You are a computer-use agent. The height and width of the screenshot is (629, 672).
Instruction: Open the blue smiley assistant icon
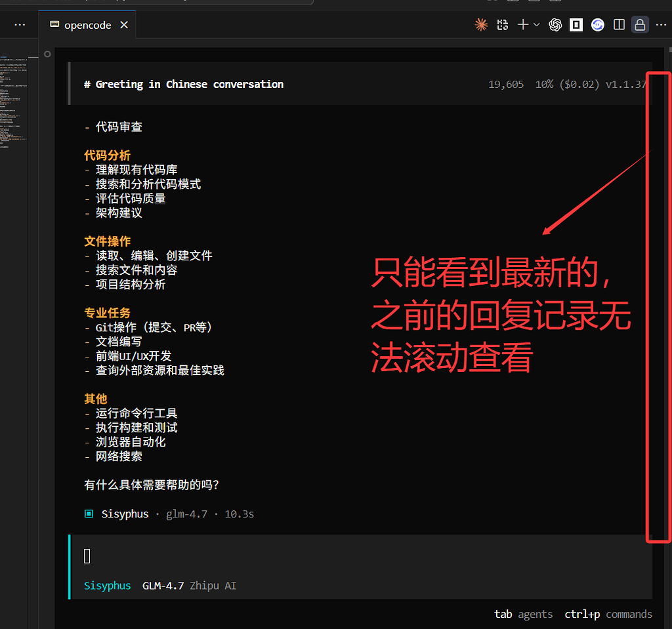coord(597,25)
